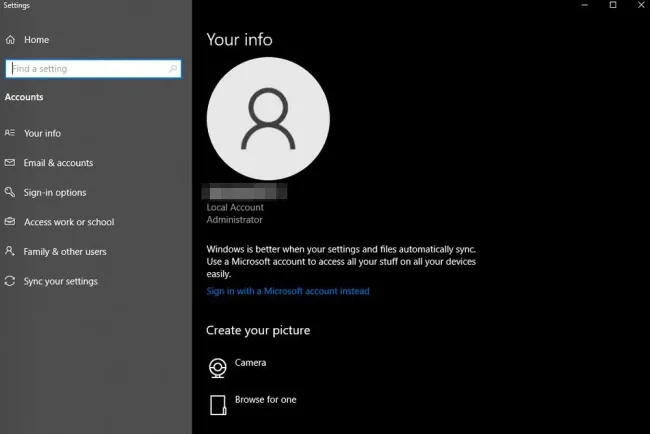Screen dimensions: 650x434
Task: Click the Sign-in options key icon
Action: [10, 192]
